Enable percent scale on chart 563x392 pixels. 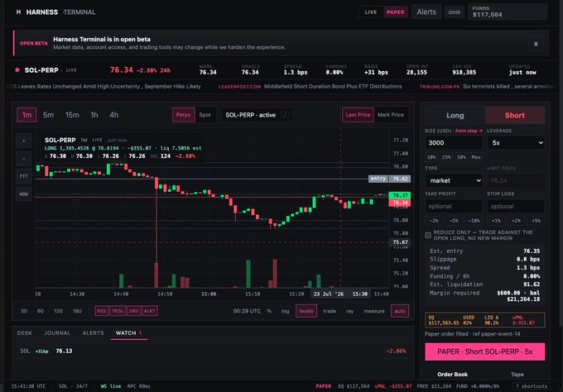point(269,311)
